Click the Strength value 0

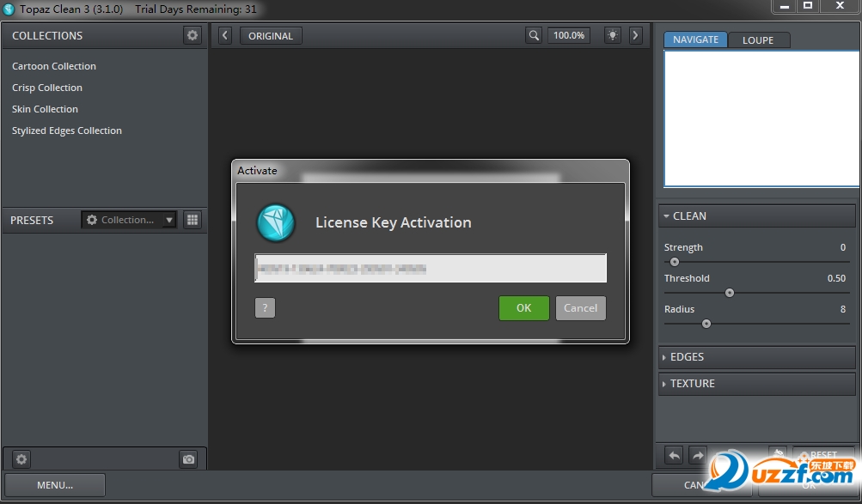(843, 247)
